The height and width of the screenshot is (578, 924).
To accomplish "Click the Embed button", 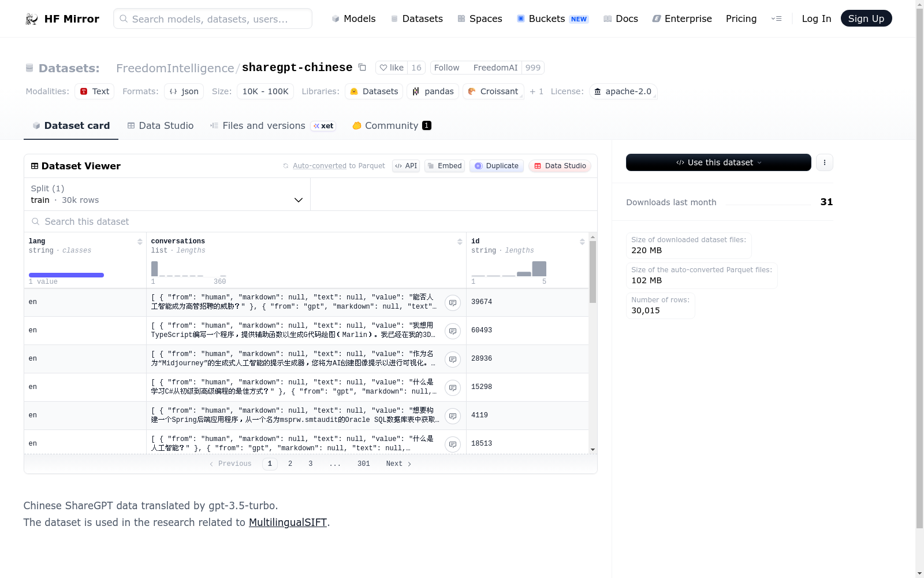I will pos(445,166).
